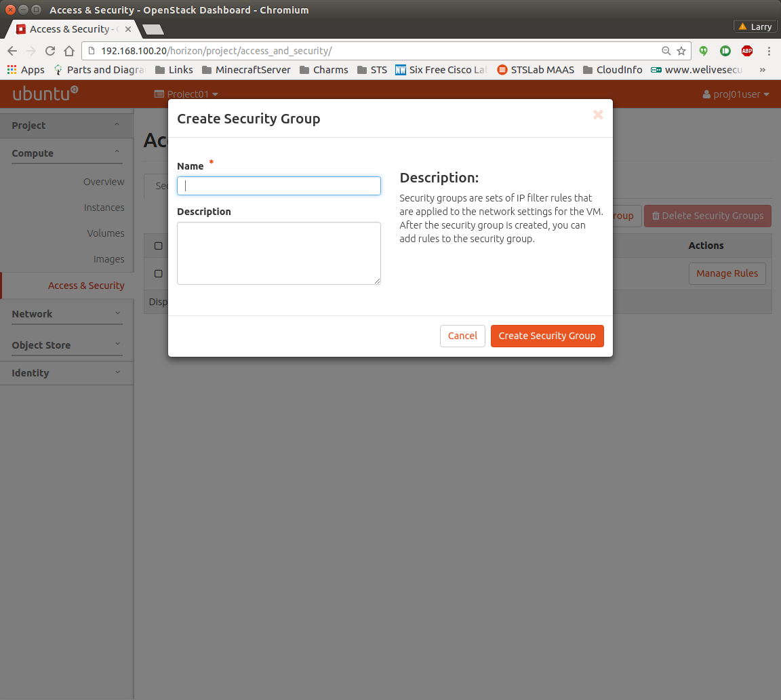Click the browser home icon
The image size is (781, 700).
68,51
